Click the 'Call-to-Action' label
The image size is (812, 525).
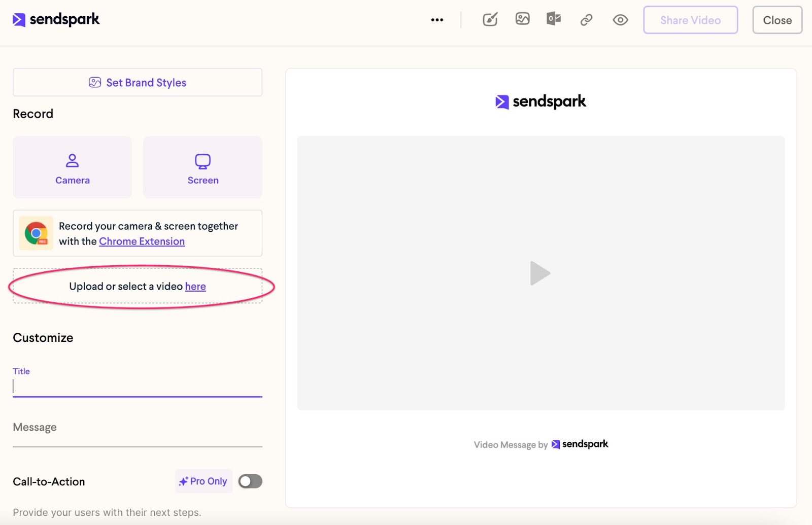[49, 481]
